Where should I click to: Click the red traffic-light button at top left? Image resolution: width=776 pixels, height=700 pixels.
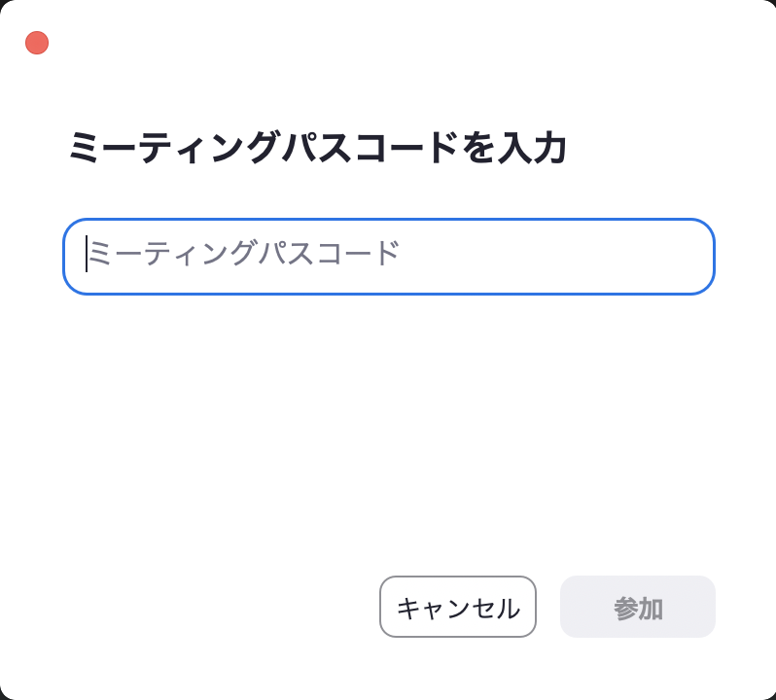coord(37,43)
